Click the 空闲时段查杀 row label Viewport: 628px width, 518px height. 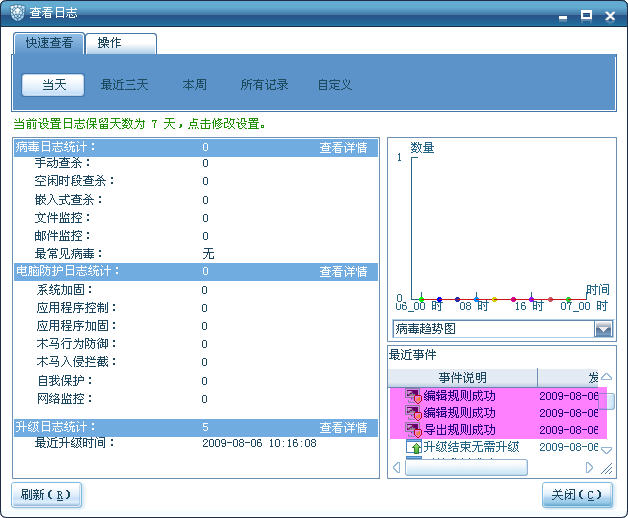(x=74, y=181)
